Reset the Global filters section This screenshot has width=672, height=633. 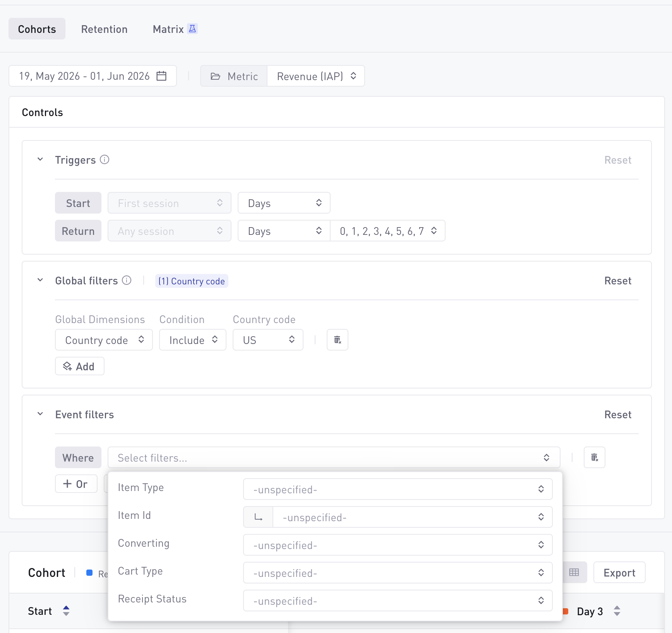(618, 281)
